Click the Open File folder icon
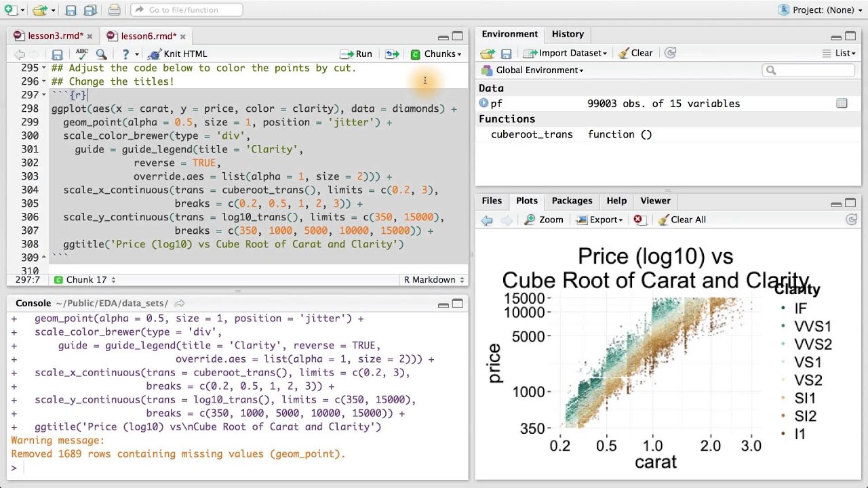The width and height of the screenshot is (868, 488). 40,9
